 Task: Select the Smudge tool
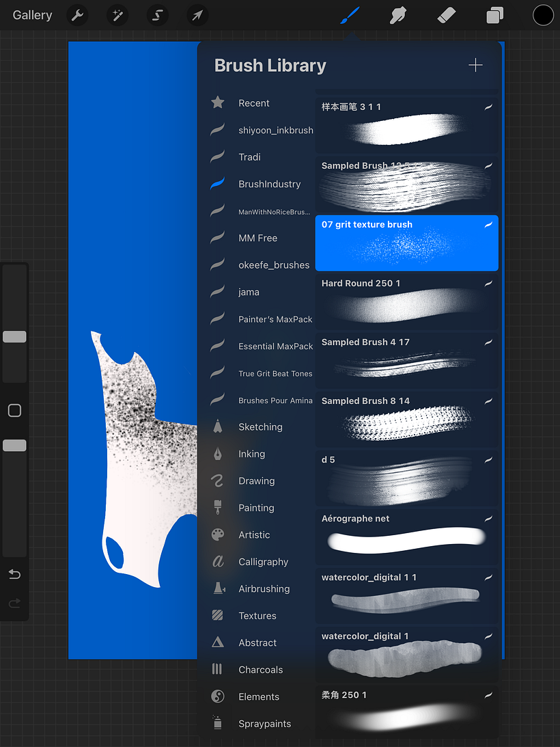pos(397,16)
